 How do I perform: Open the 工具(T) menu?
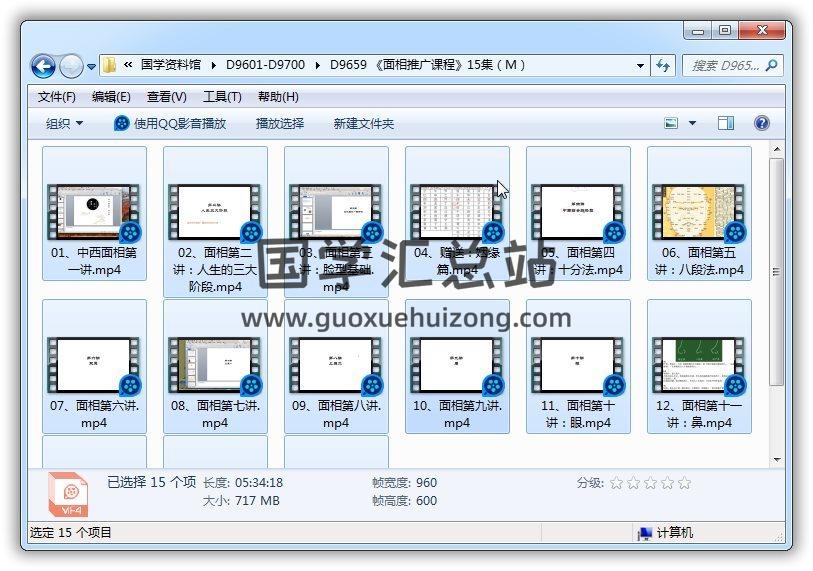coord(222,97)
